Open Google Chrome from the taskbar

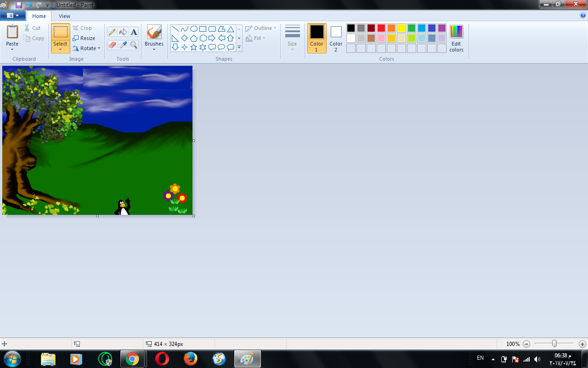tap(132, 359)
